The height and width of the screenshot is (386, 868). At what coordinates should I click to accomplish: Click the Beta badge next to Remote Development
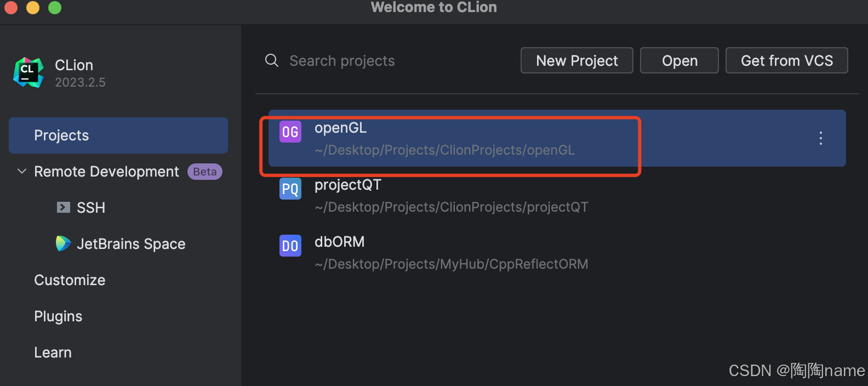point(204,171)
